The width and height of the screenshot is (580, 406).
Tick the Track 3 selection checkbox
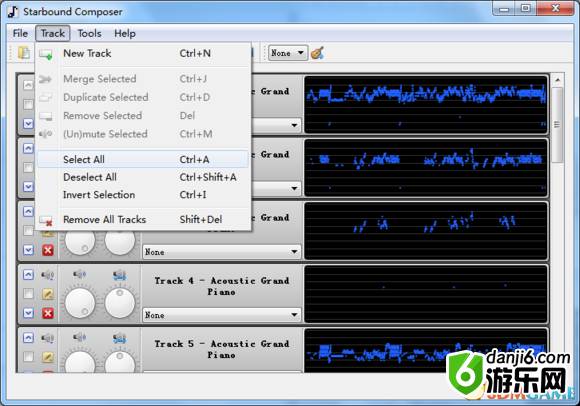point(28,231)
